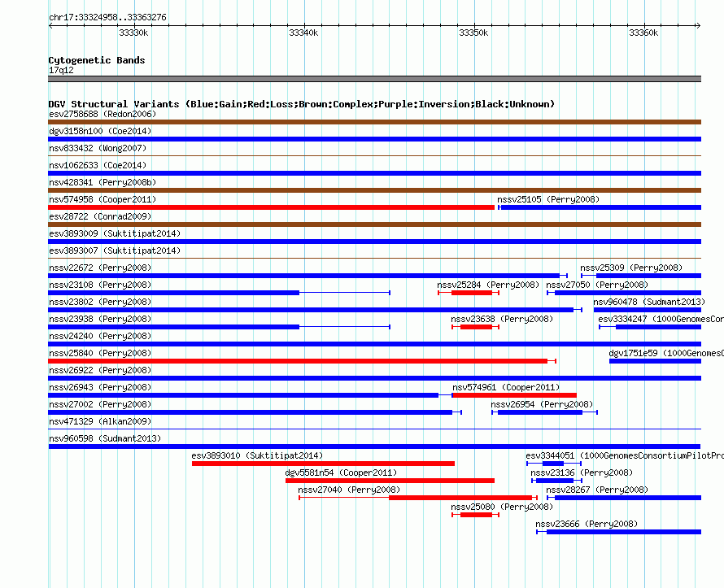Click the red nsv574958 (Cooper2011) loss bar
Viewport: 724px width, 588px height.
pyautogui.click(x=271, y=207)
